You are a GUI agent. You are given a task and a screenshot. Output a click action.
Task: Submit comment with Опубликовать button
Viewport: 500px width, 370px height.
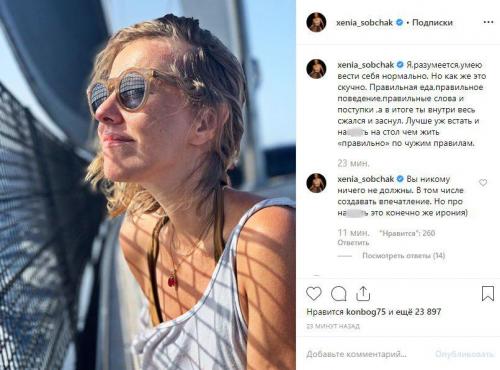tap(464, 354)
